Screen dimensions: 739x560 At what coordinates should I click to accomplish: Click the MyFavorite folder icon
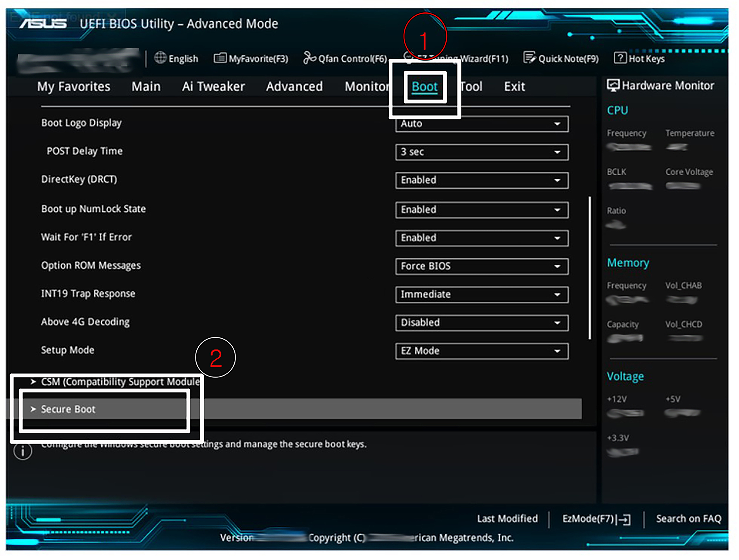point(220,58)
